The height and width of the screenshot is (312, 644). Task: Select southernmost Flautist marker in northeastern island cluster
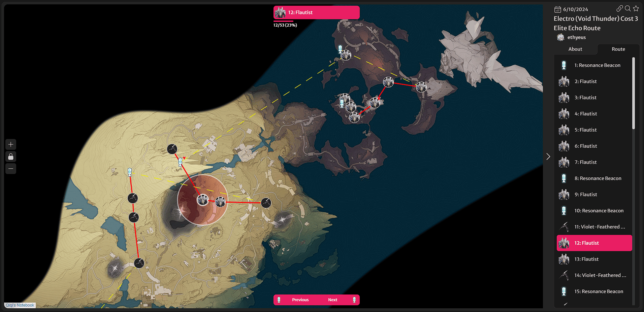(x=354, y=117)
